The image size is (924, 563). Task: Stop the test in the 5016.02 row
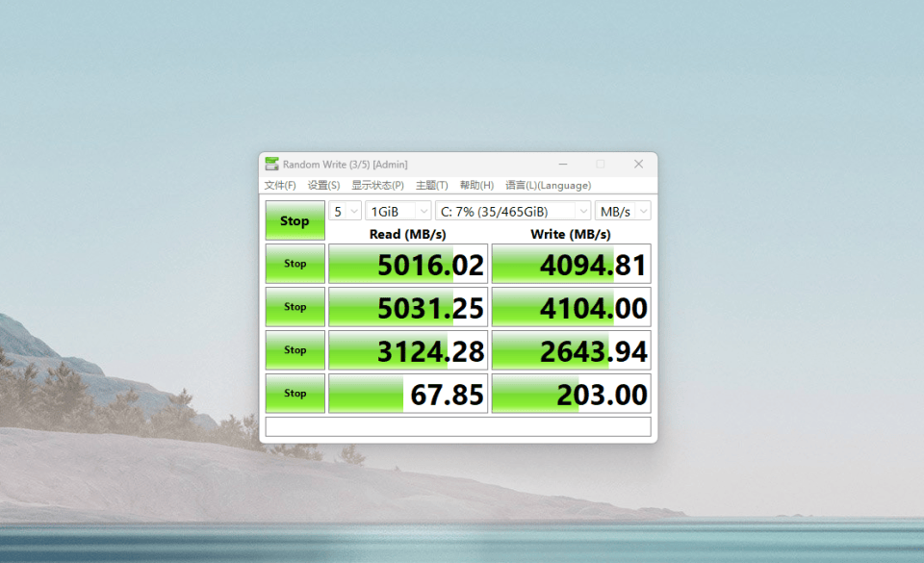(295, 264)
